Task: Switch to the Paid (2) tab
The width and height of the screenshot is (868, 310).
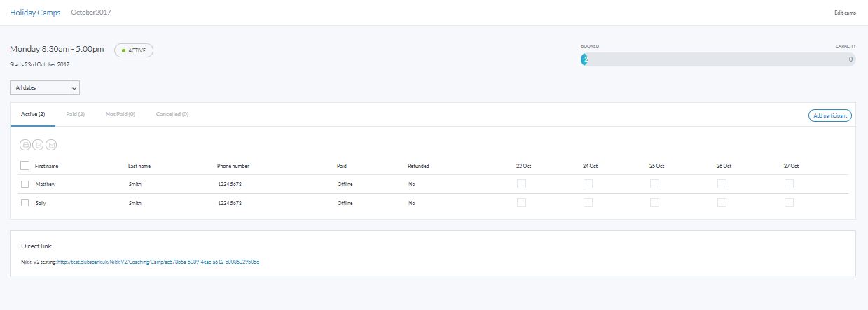Action: (x=75, y=114)
